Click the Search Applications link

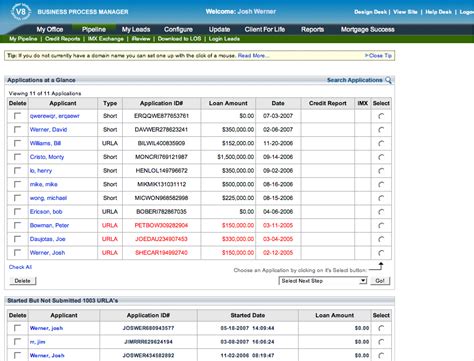coord(355,80)
